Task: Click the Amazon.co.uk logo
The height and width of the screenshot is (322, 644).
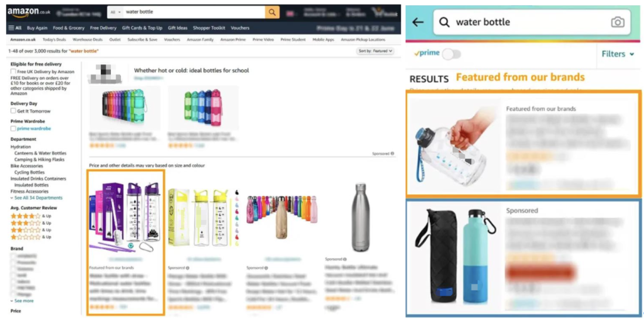Action: pos(29,13)
